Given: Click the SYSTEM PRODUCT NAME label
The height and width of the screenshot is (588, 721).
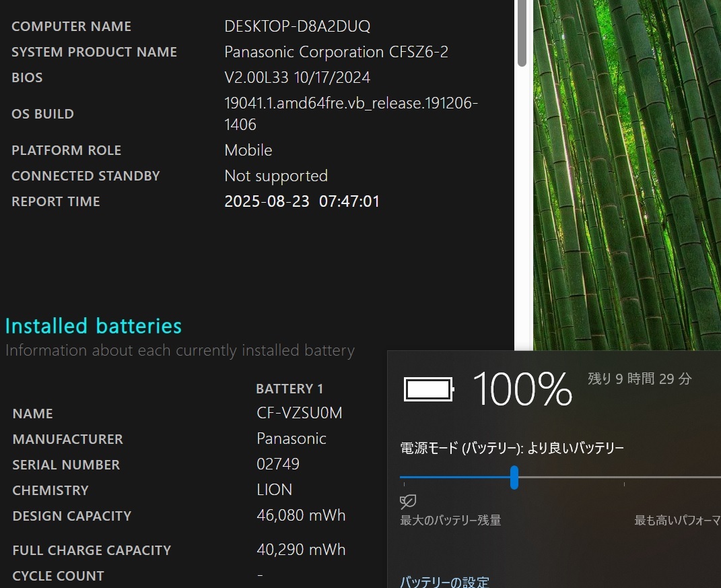Looking at the screenshot, I should [x=94, y=52].
